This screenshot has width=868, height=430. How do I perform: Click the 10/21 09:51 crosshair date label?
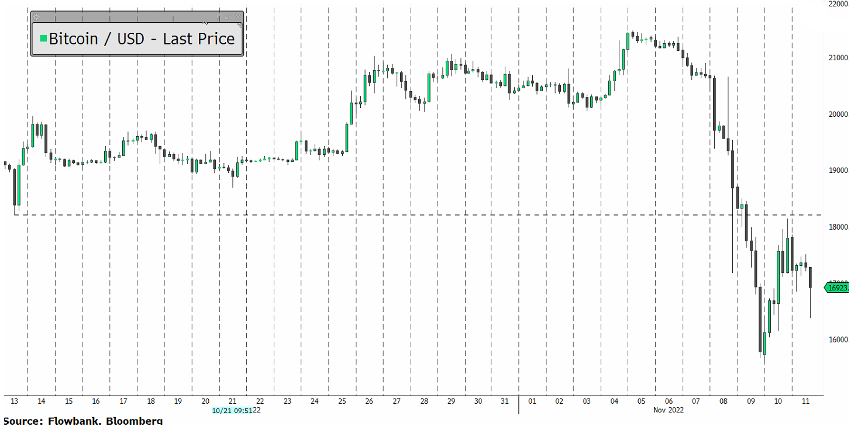[232, 411]
